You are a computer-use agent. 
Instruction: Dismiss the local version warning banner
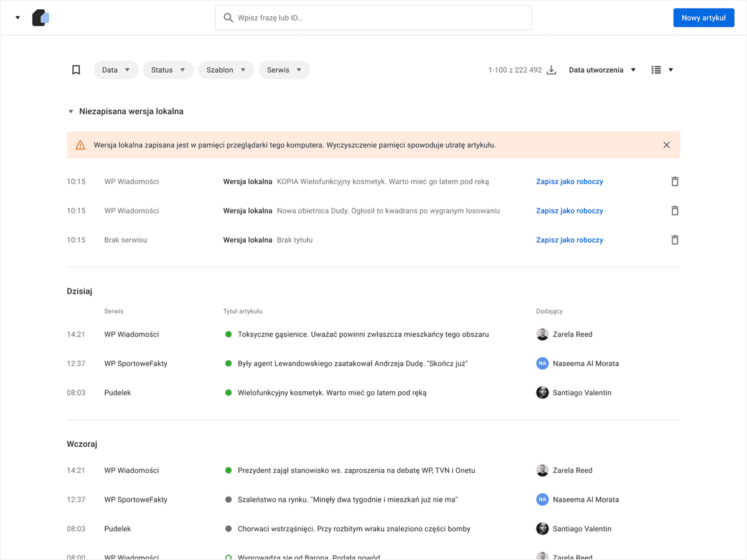point(667,145)
